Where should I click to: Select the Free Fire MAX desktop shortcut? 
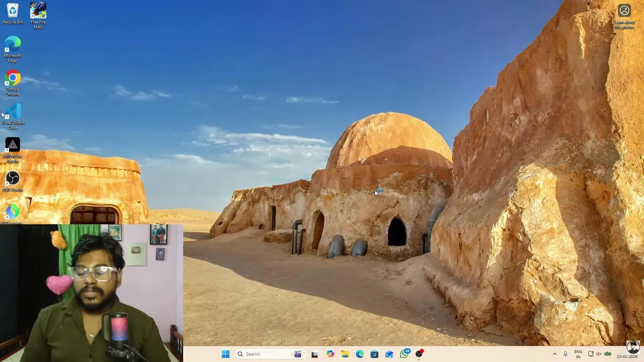(38, 15)
